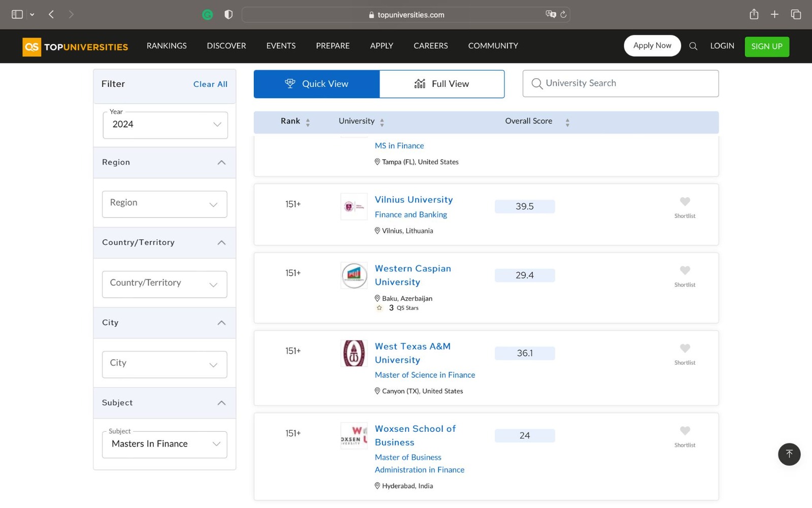Open the Year 2024 dropdown
The image size is (812, 508).
pos(165,125)
